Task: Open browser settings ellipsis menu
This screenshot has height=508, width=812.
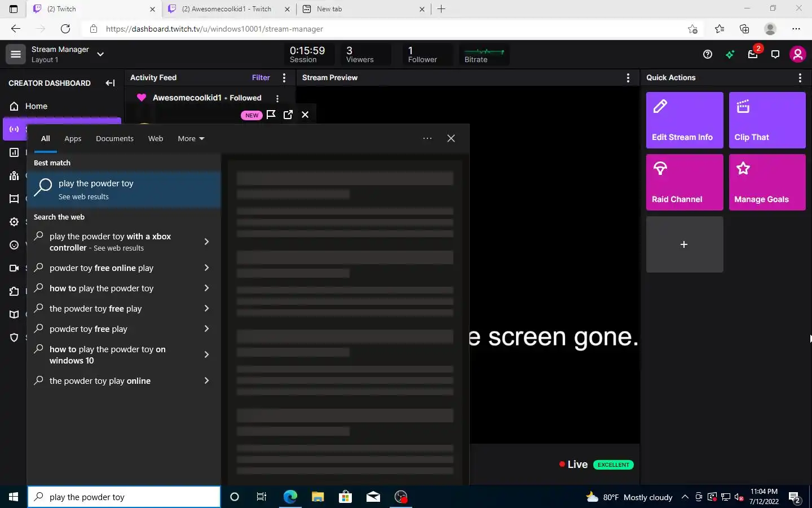Action: (796, 29)
